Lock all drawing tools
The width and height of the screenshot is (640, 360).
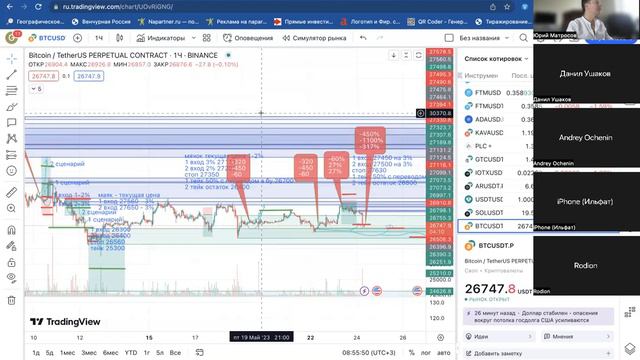[x=11, y=262]
